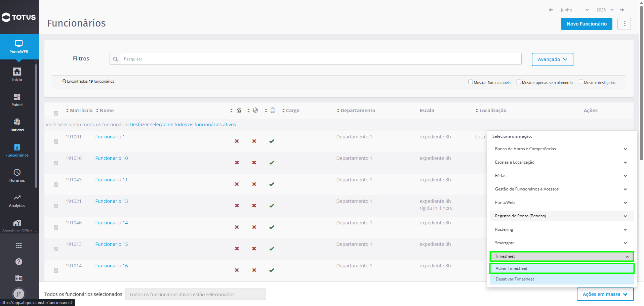Open the Batidas fingerprint icon in sidebar
This screenshot has height=306, width=644.
[17, 122]
